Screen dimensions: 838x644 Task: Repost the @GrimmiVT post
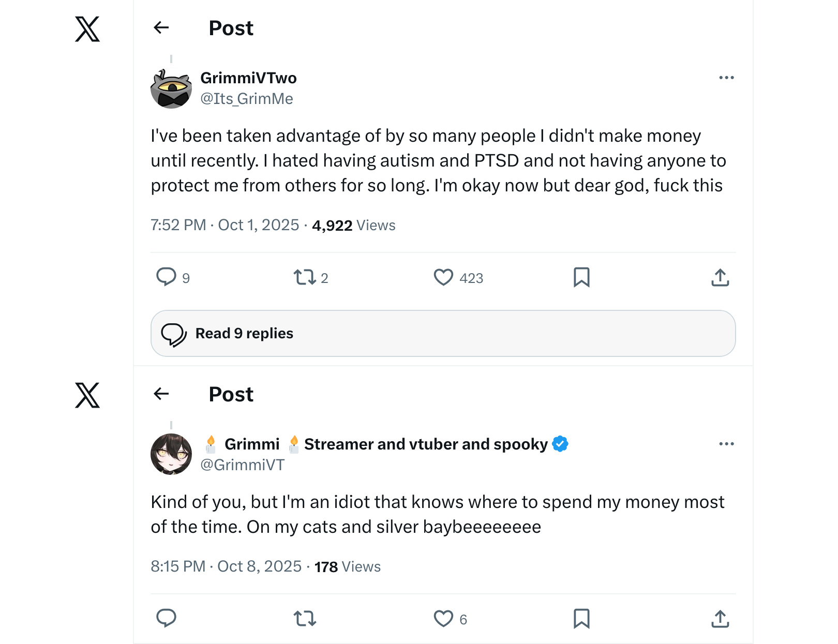[x=305, y=618]
